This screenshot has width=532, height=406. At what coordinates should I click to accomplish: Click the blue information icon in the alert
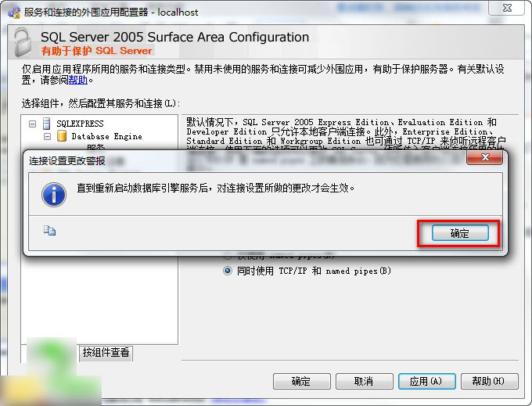(x=54, y=194)
